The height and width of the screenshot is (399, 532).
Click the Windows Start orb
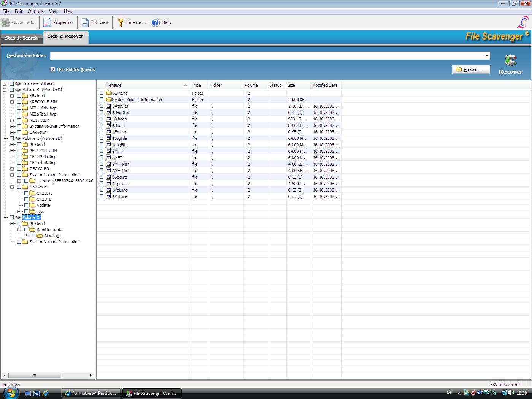11,393
